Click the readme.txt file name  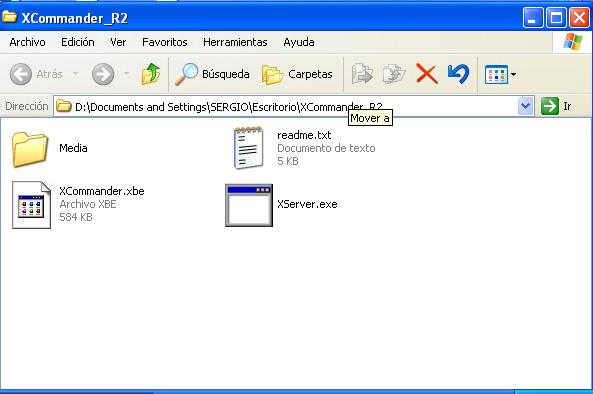coord(304,135)
